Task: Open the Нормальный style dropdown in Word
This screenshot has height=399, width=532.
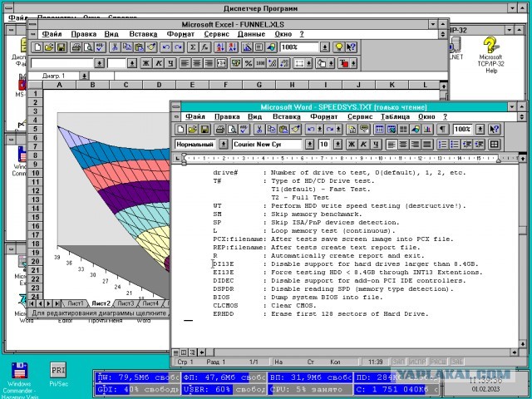Action: tap(224, 145)
